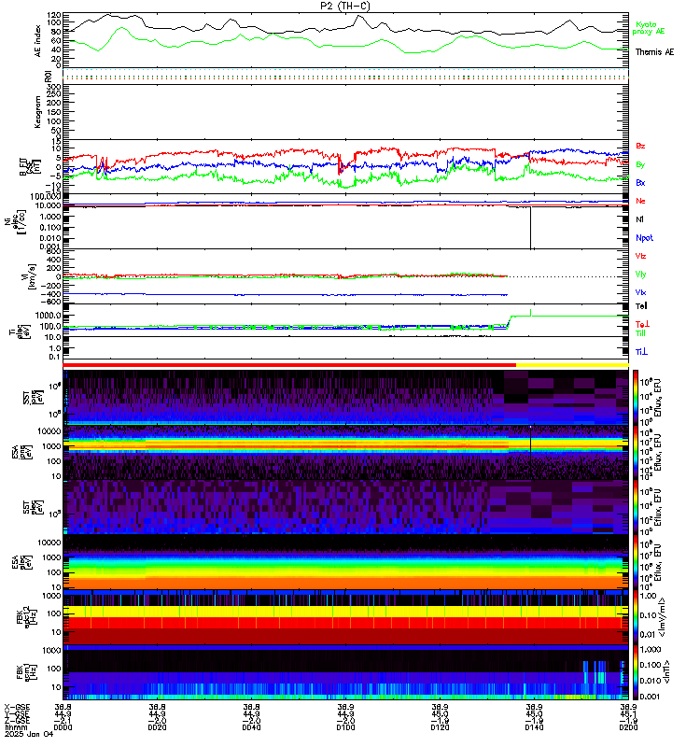Click the red segment of region bar
The height and width of the screenshot is (747, 700).
click(289, 365)
